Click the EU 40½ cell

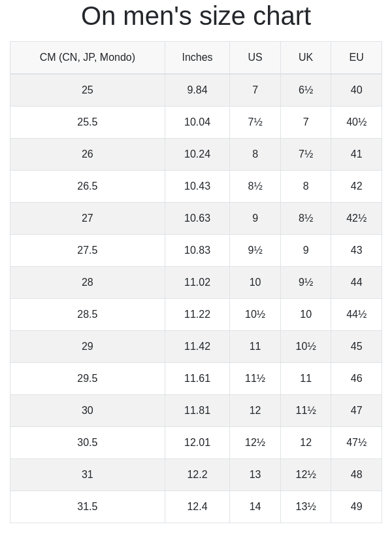coord(356,122)
